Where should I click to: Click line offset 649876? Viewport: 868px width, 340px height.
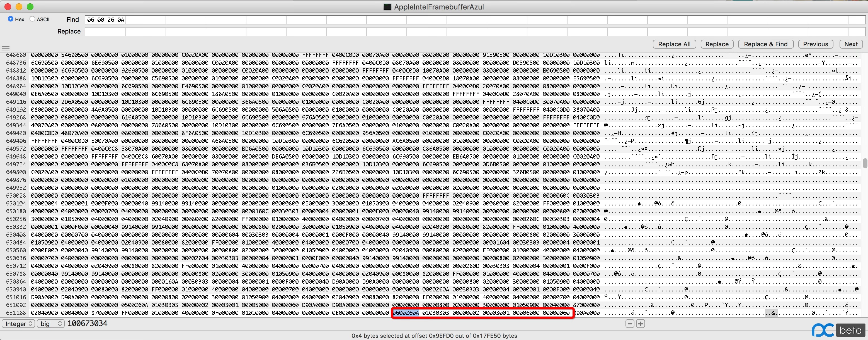click(x=16, y=180)
